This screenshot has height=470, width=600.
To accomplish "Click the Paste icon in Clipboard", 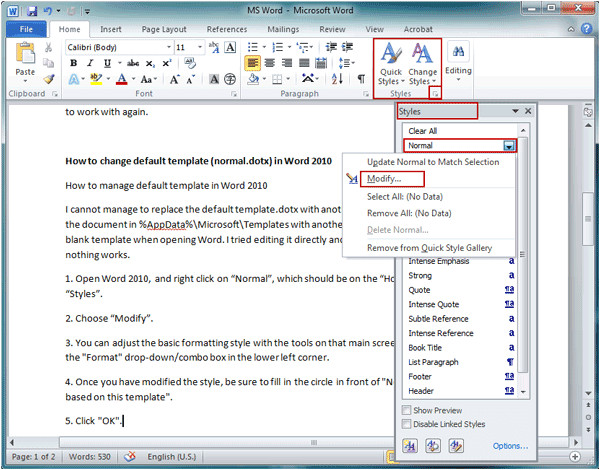I will (25, 62).
